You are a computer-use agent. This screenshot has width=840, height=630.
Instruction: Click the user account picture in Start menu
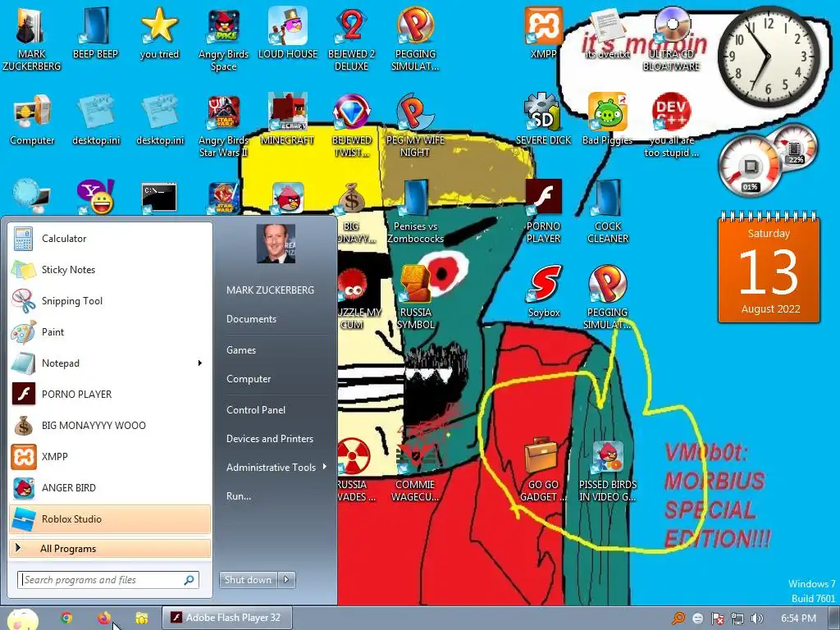(276, 244)
